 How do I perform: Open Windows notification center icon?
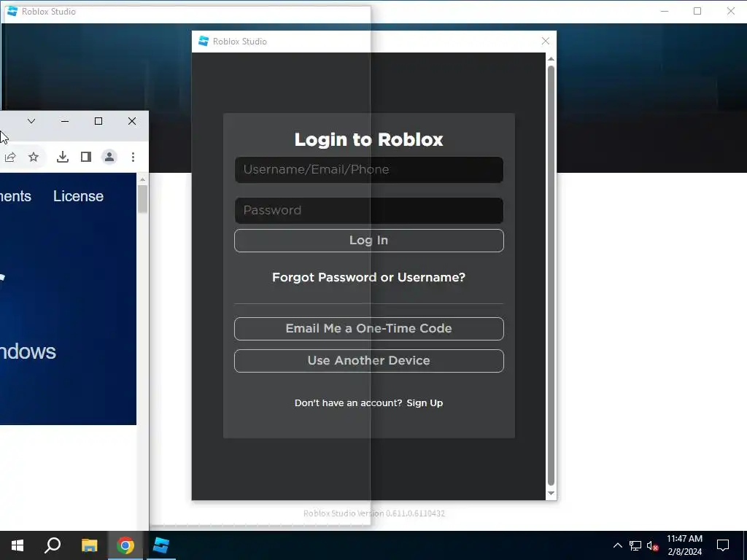[723, 545]
